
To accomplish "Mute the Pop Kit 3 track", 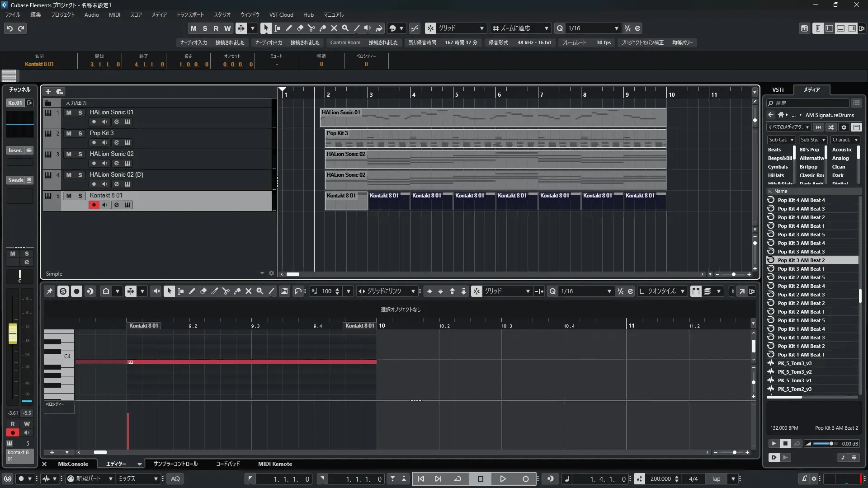I will click(69, 133).
